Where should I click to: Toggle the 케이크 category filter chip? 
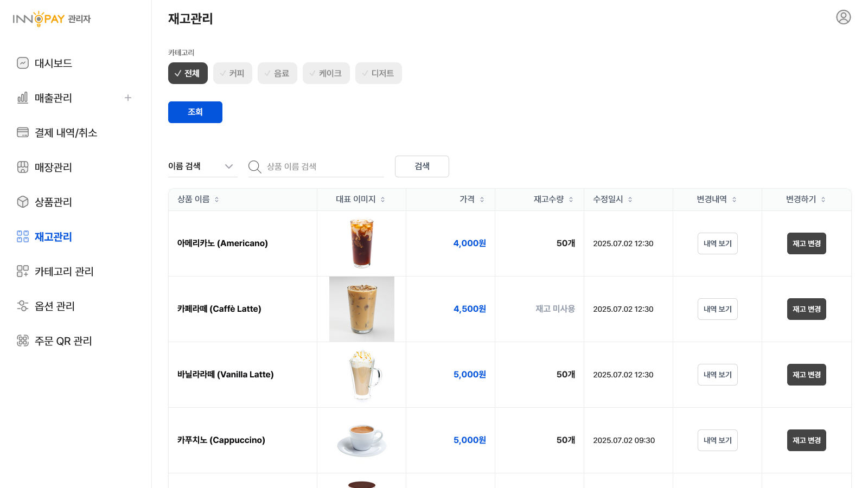click(x=325, y=73)
